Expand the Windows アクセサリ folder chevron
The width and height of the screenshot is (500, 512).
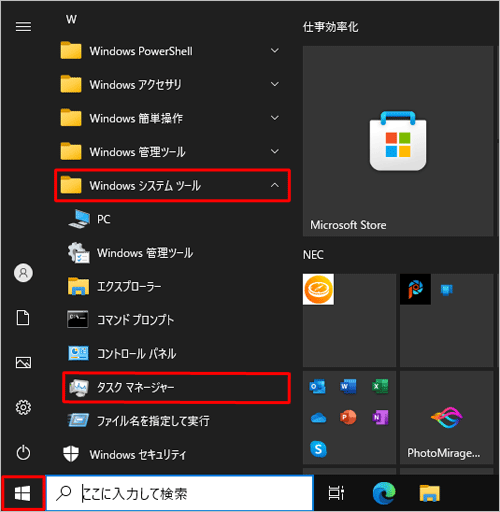tap(275, 84)
